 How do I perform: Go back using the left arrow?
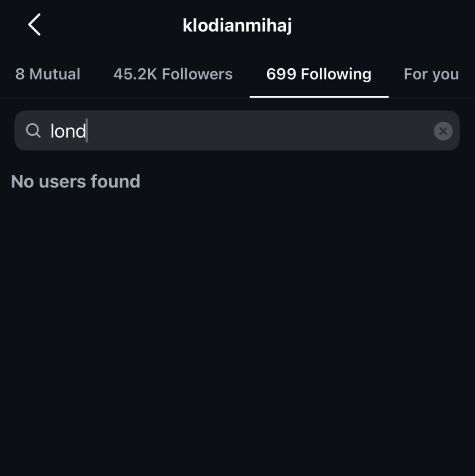point(34,25)
